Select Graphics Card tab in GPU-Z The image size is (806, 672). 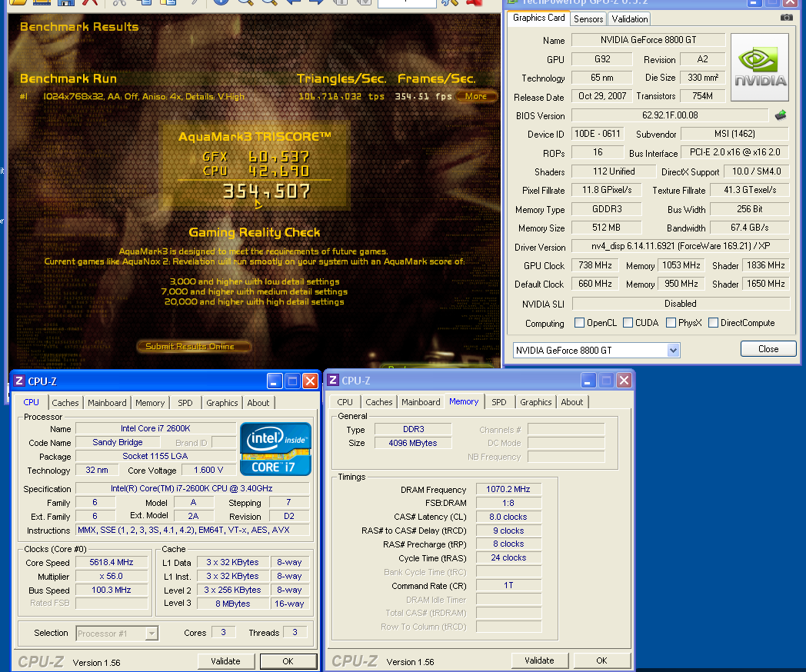pos(538,18)
